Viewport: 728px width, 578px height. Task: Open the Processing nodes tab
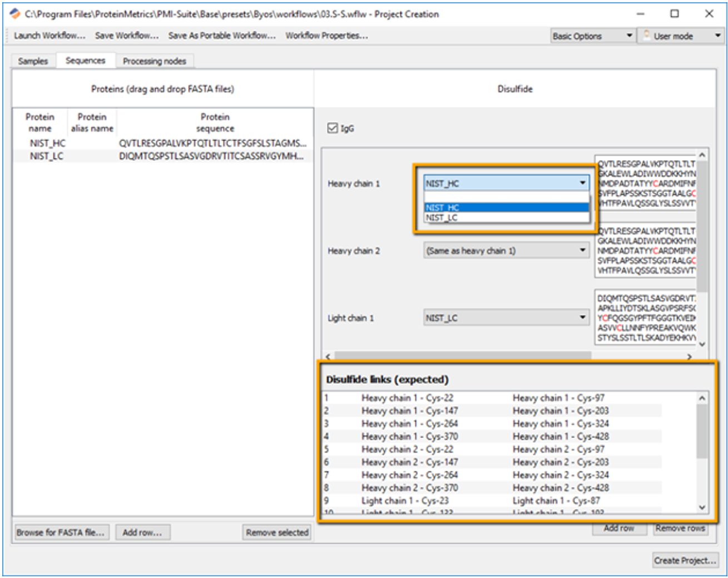click(155, 61)
